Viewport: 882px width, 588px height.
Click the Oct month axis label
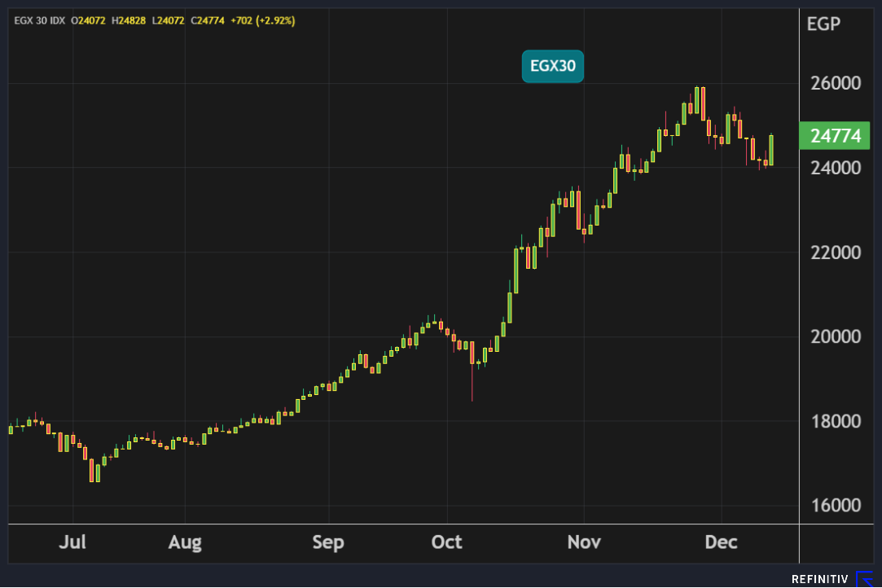tap(446, 542)
